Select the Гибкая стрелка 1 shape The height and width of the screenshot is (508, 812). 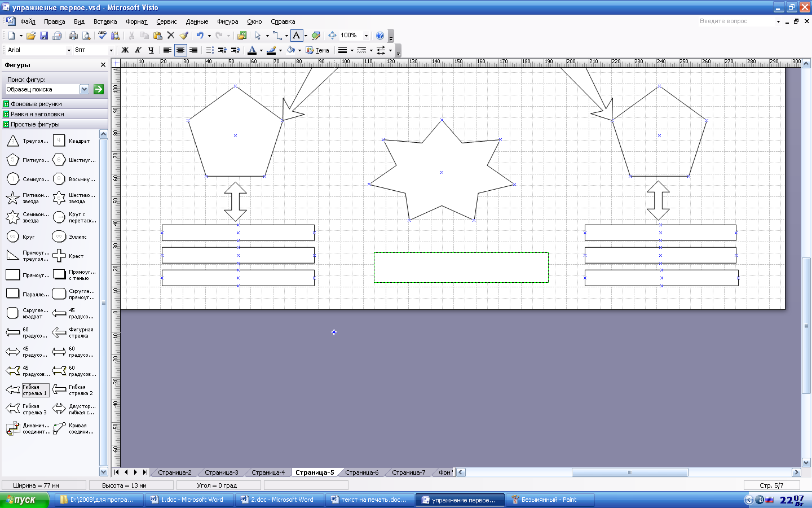pyautogui.click(x=27, y=391)
